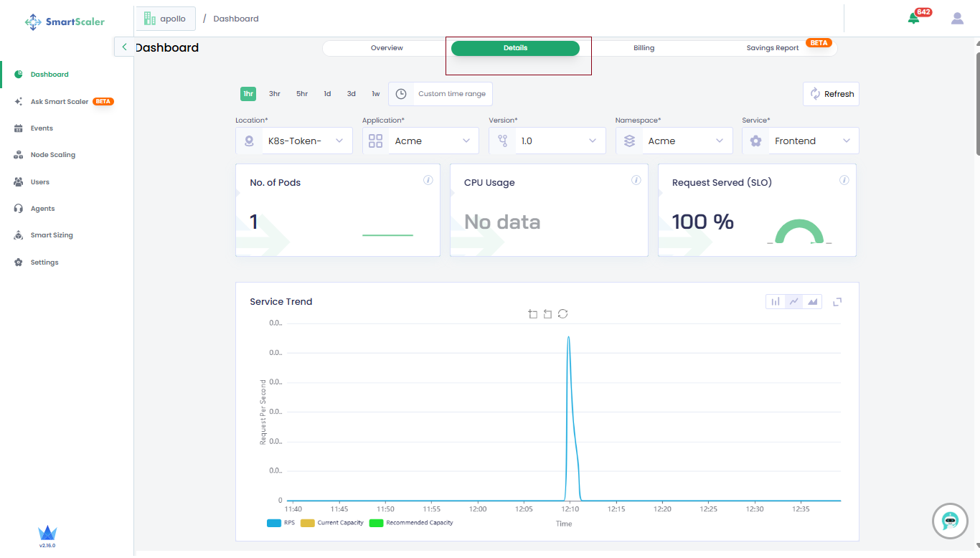
Task: Select the Details tab
Action: tap(515, 48)
